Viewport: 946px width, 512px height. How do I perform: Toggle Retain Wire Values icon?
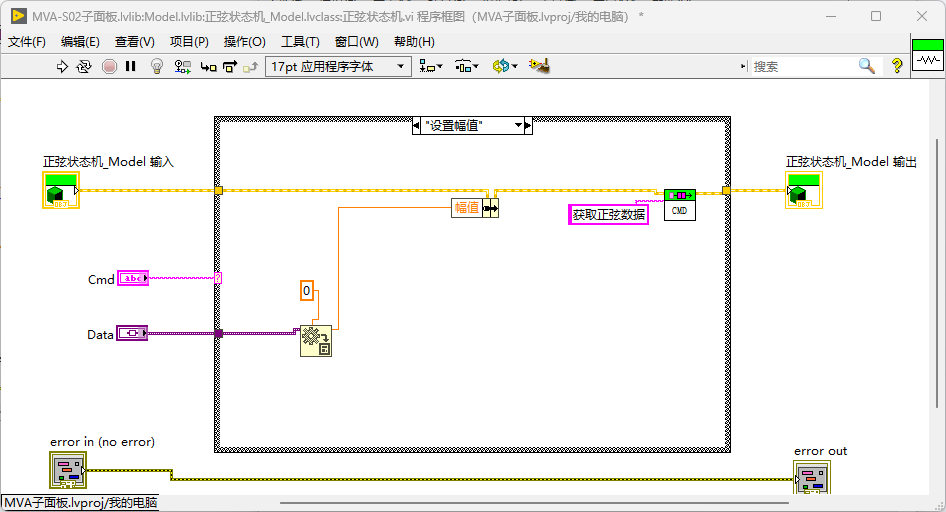pos(182,66)
